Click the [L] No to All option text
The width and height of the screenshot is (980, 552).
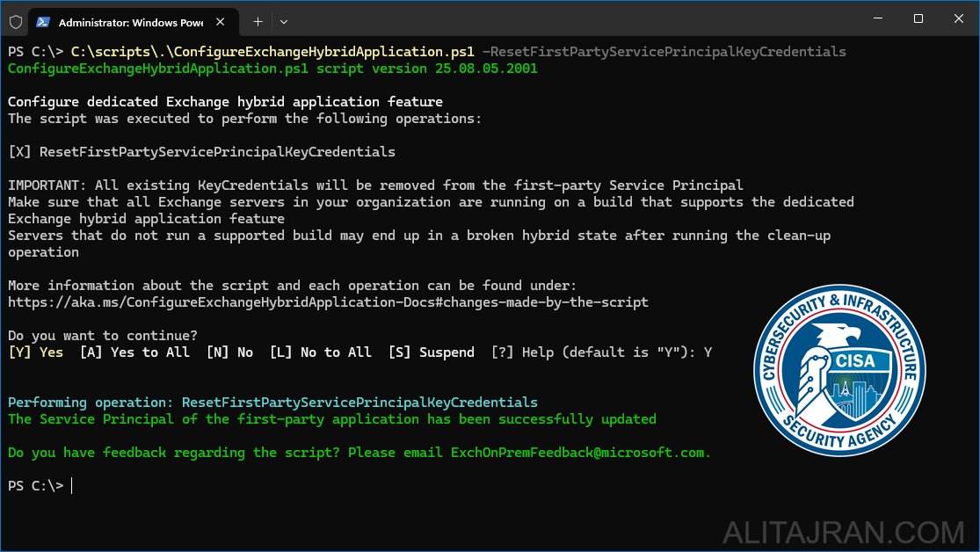point(321,352)
